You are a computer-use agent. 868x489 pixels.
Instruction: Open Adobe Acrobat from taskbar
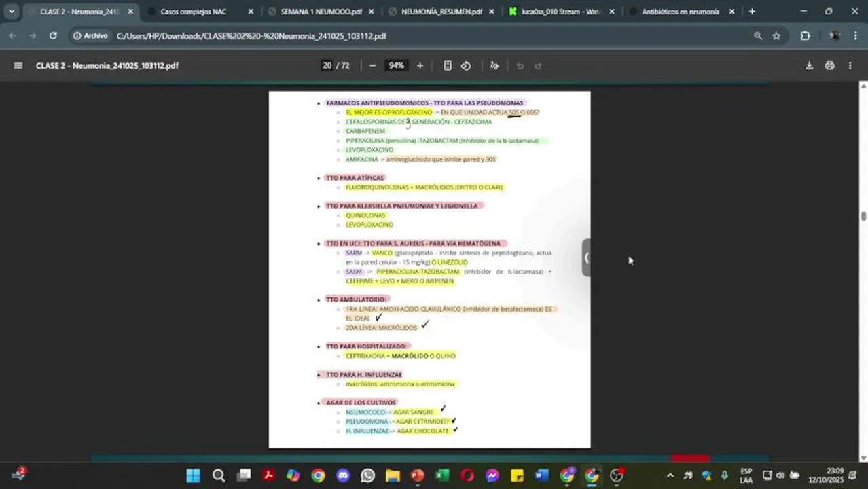[x=268, y=475]
